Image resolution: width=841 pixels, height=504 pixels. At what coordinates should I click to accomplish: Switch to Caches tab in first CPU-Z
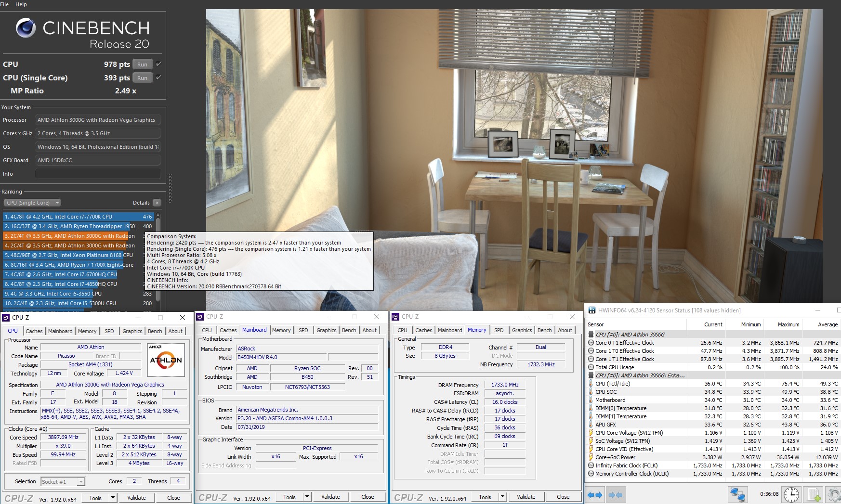(x=34, y=331)
